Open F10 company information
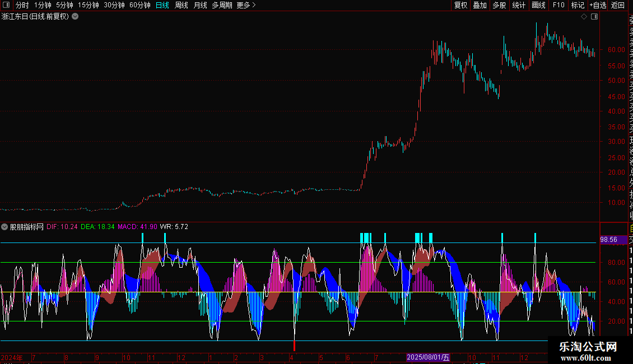This screenshot has width=633, height=364. point(558,5)
